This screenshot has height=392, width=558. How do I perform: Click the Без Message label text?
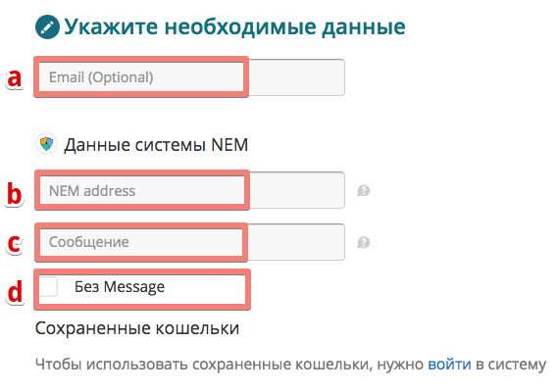pyautogui.click(x=120, y=287)
